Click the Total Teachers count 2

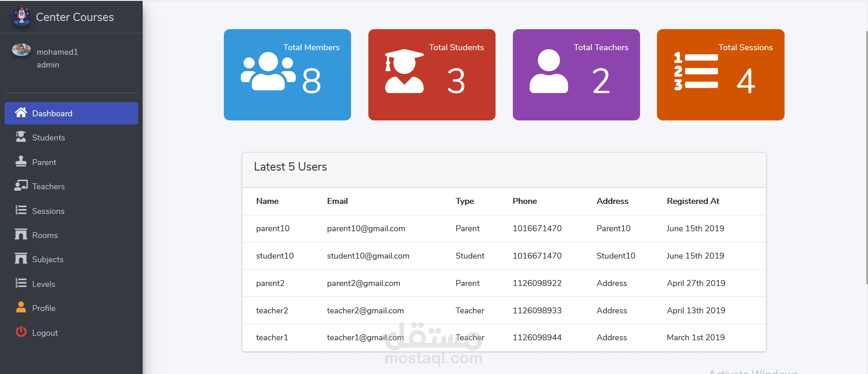point(601,81)
